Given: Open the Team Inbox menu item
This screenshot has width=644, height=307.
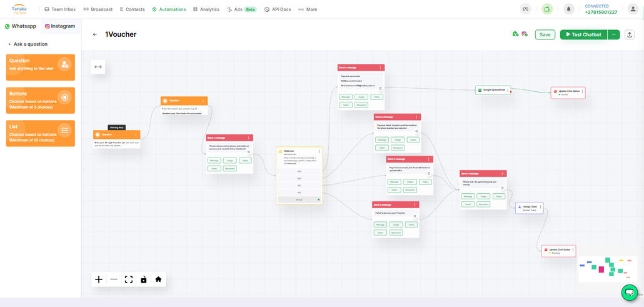Looking at the screenshot, I should [59, 9].
